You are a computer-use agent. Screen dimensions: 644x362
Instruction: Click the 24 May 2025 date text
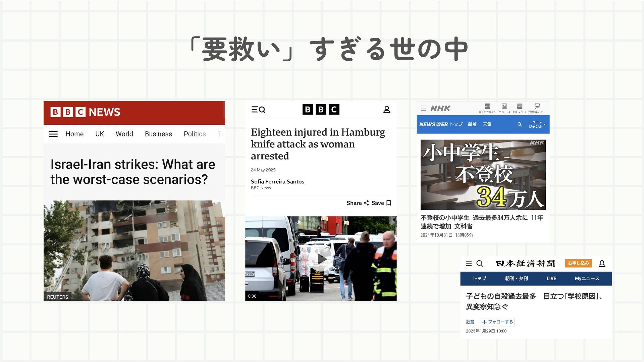tap(263, 170)
